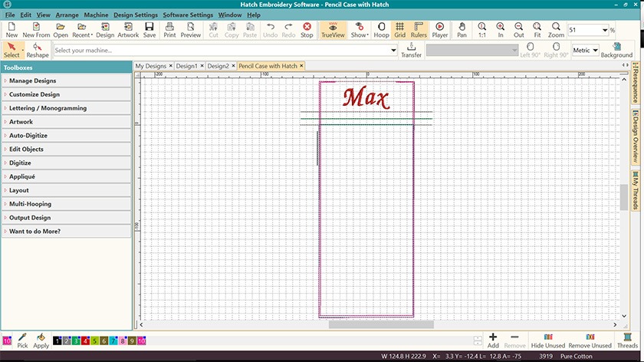Expand the Lettering / Monogramming toolbox
This screenshot has height=362, width=644.
click(48, 108)
